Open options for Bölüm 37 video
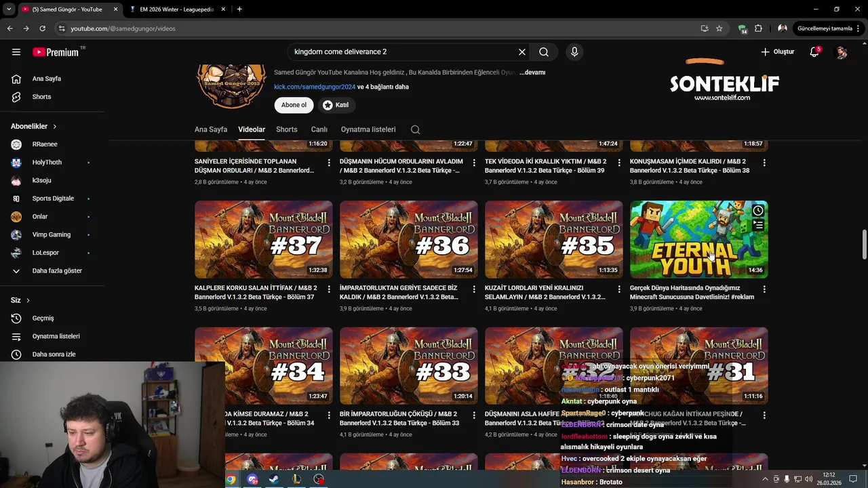The image size is (868, 488). pyautogui.click(x=329, y=289)
